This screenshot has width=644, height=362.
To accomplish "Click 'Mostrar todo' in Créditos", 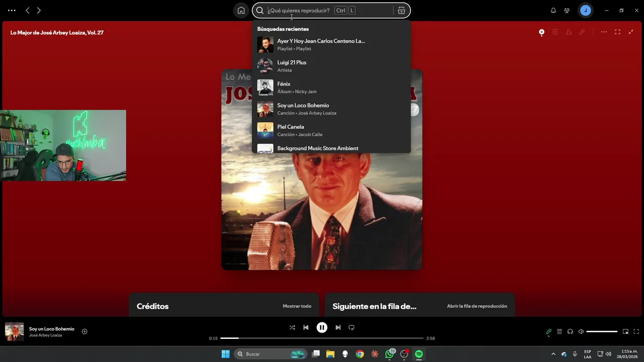I will pos(297,306).
